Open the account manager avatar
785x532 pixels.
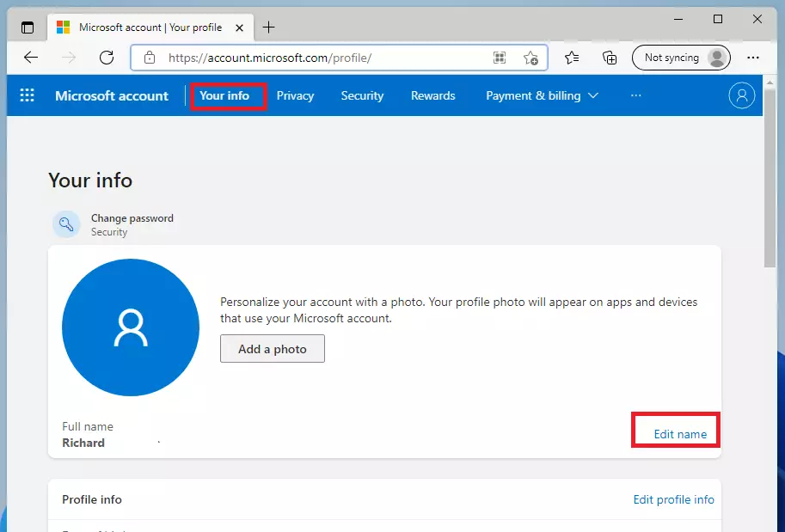pyautogui.click(x=741, y=95)
